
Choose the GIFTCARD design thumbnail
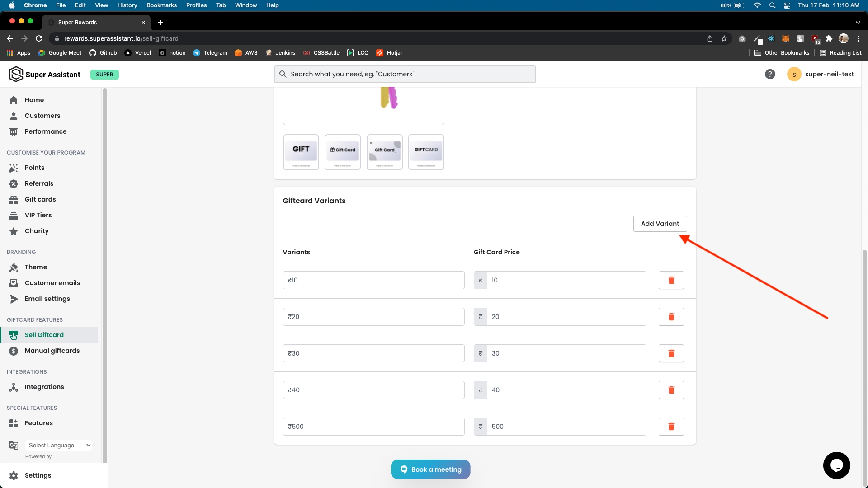click(x=426, y=152)
